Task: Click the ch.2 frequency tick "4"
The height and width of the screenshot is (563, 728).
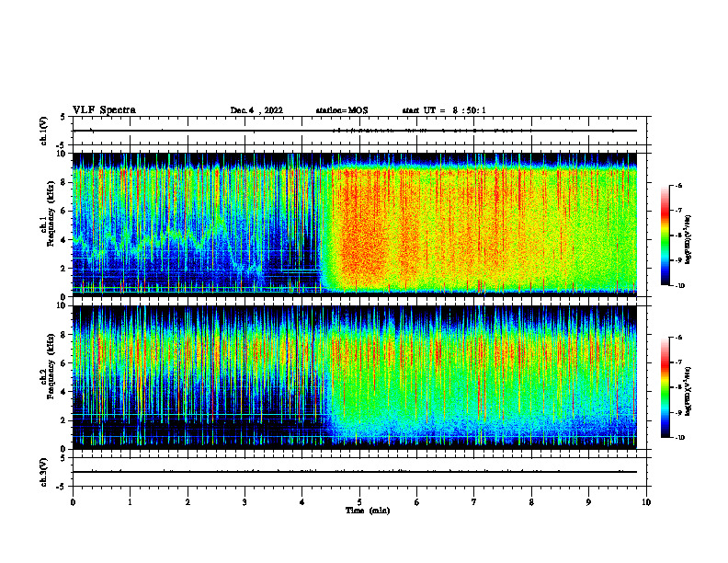Action: 64,392
